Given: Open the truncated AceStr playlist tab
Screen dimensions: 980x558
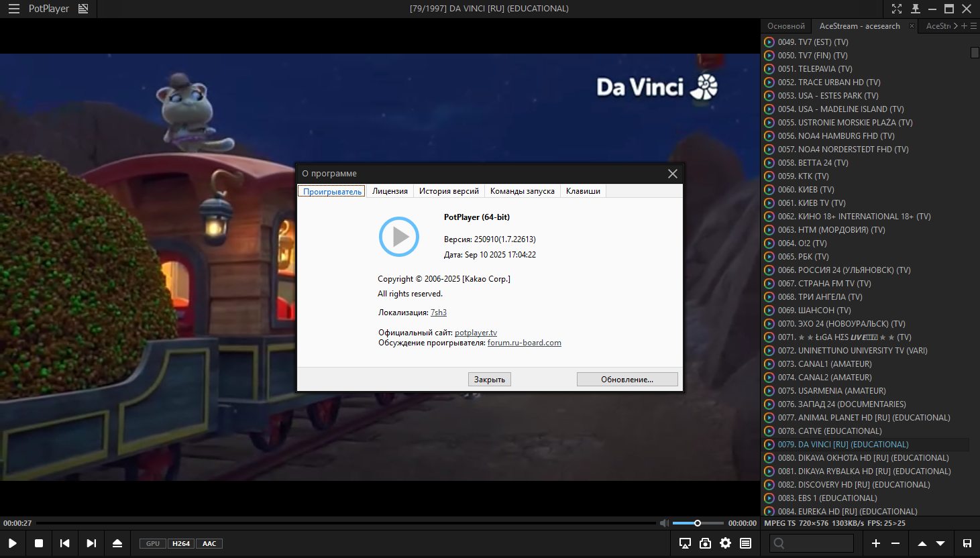Looking at the screenshot, I should 938,26.
